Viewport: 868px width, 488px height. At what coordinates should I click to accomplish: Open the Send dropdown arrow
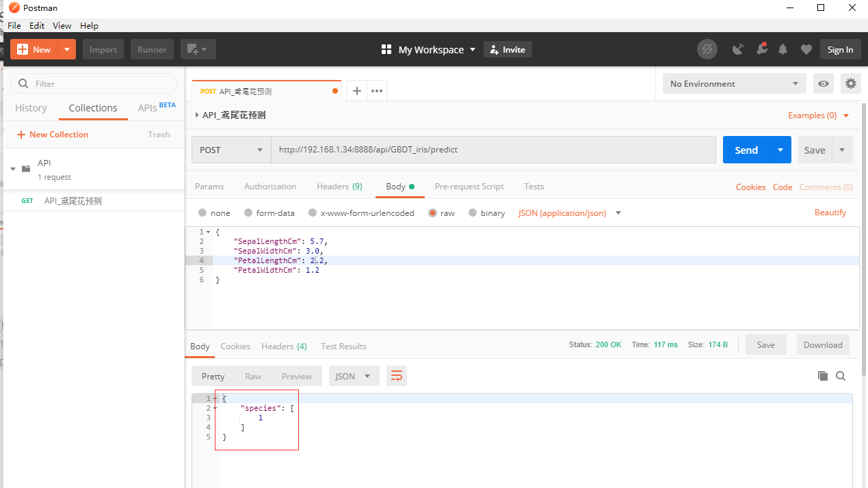(780, 150)
